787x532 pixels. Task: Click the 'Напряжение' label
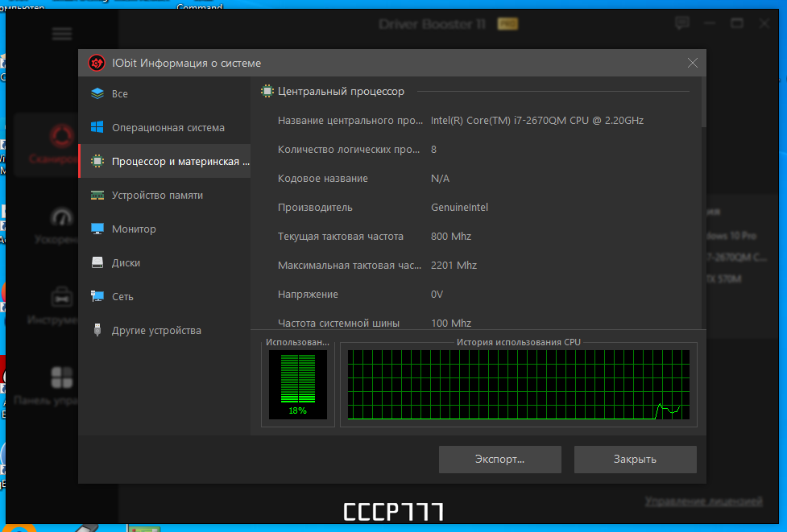[x=308, y=295]
